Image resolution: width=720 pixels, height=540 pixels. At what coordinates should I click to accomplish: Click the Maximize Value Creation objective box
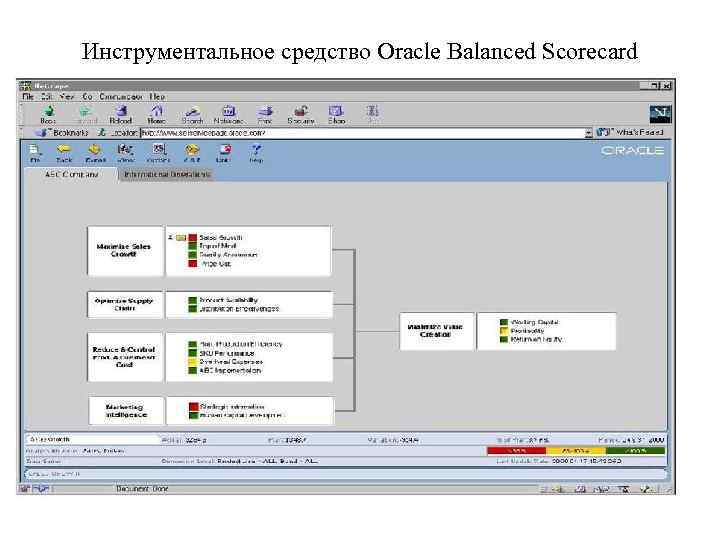(436, 331)
